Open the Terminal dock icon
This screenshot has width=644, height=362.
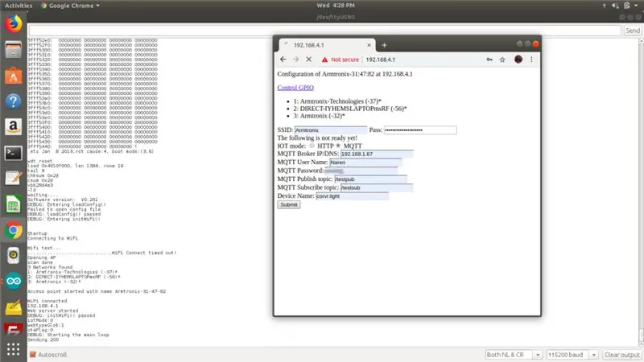[x=13, y=153]
